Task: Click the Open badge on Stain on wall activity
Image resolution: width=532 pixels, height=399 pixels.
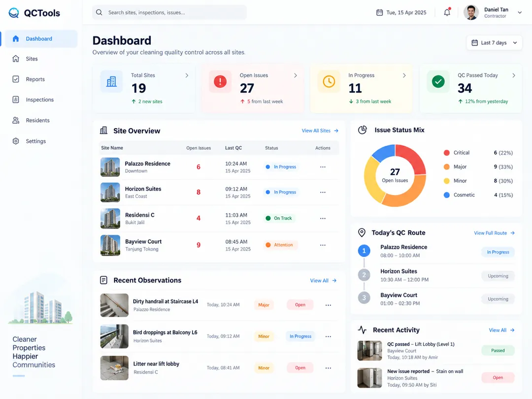Action: pyautogui.click(x=498, y=378)
